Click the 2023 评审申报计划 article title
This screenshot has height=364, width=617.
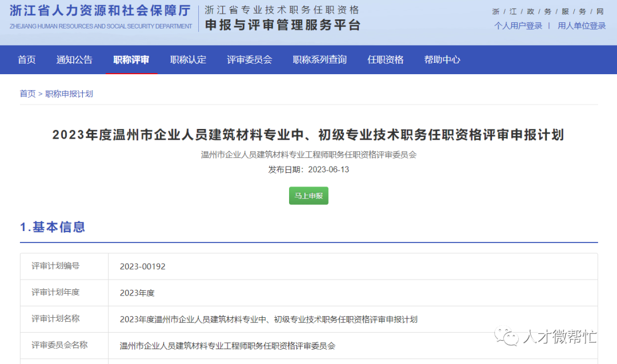[x=308, y=135]
